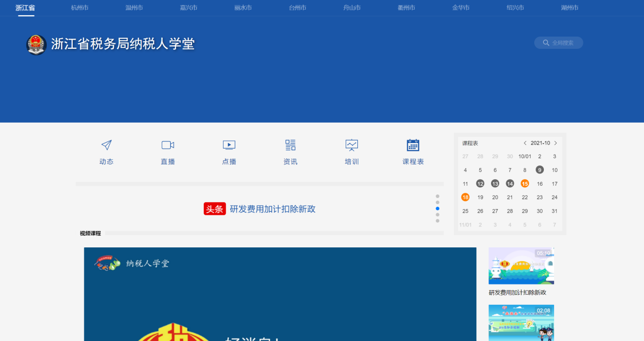Select orange date 18 in the calendar
Viewport: 644px width, 341px height.
click(465, 197)
